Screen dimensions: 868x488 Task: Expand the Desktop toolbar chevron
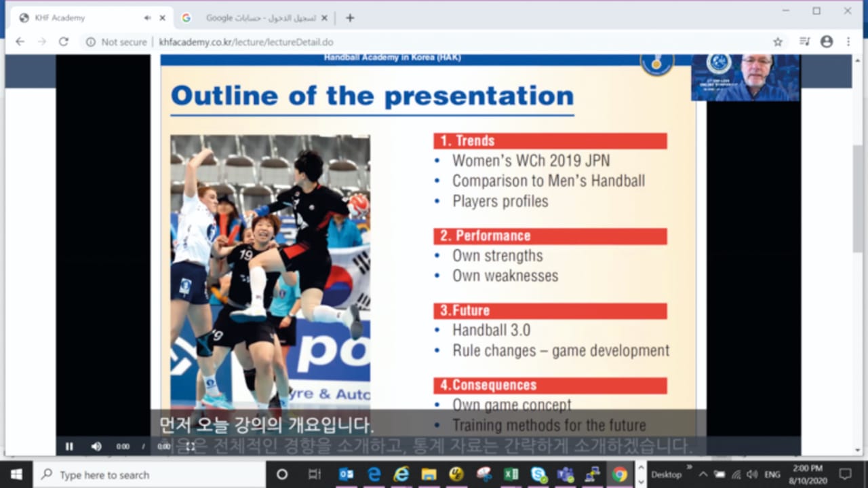pyautogui.click(x=688, y=467)
